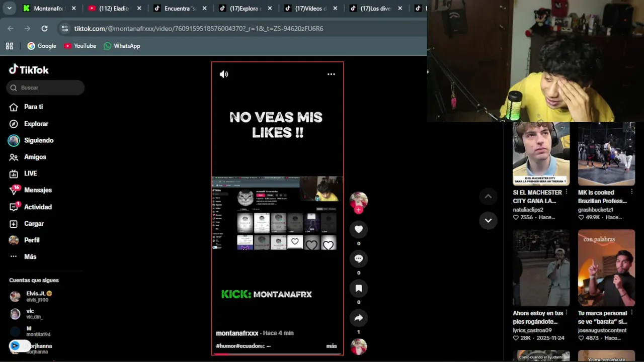Image resolution: width=644 pixels, height=362 pixels.
Task: Click the TikTok logo
Action: pyautogui.click(x=29, y=69)
